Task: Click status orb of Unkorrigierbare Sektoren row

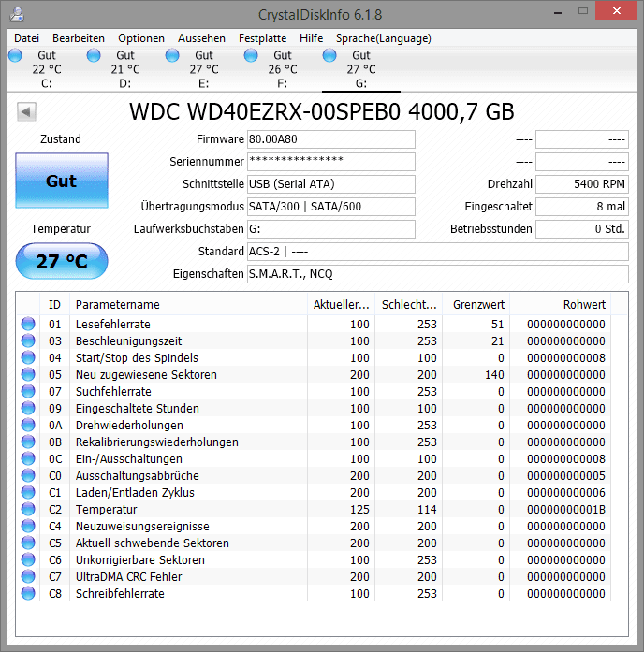Action: [x=28, y=559]
